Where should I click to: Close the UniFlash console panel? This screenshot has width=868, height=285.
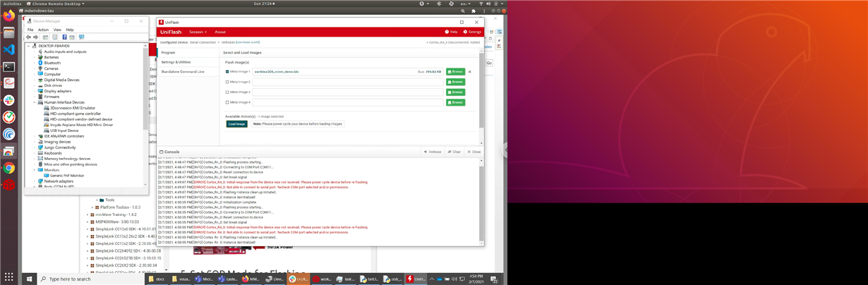coord(474,152)
